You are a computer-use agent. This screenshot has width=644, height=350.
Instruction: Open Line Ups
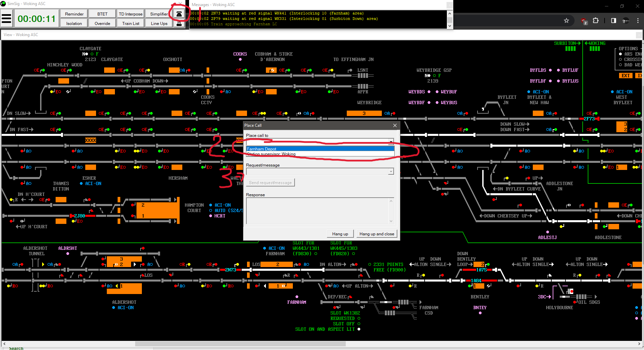(159, 23)
